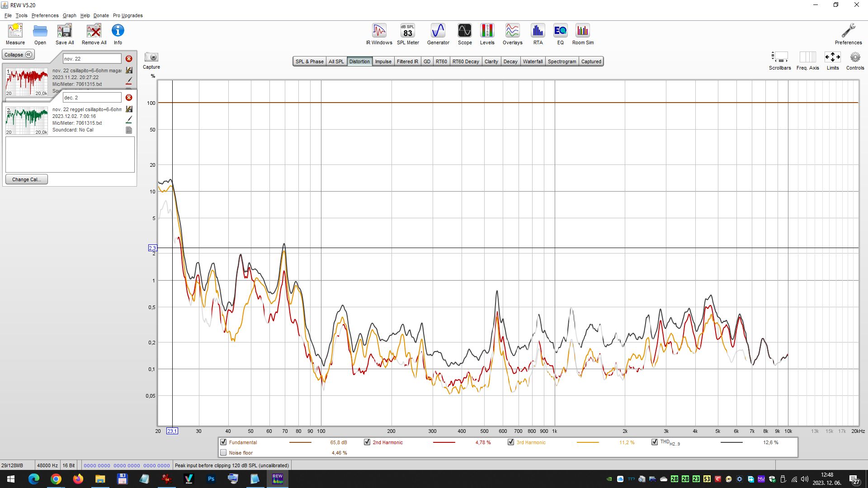The width and height of the screenshot is (868, 488).
Task: Switch to the Waterfall tab
Action: pyautogui.click(x=533, y=61)
